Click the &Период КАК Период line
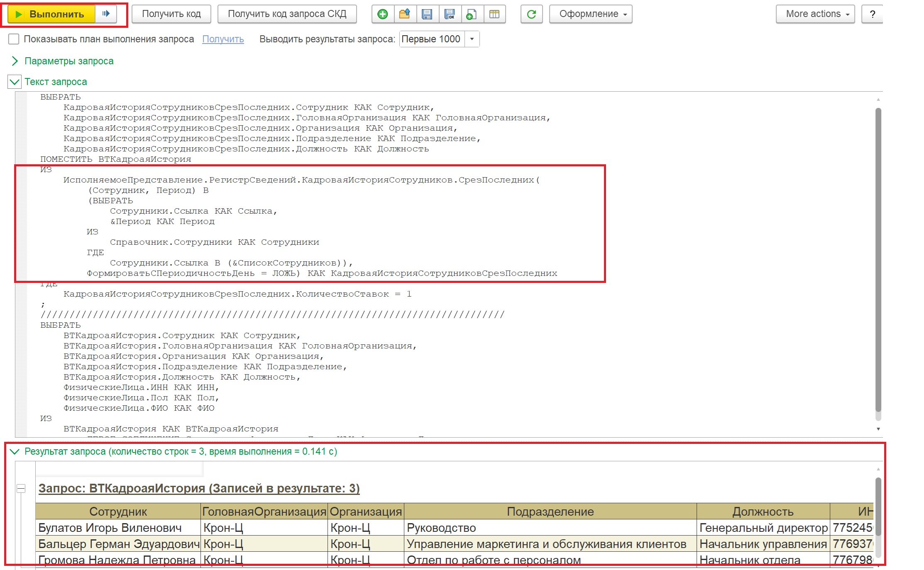Image resolution: width=924 pixels, height=570 pixels. [162, 222]
